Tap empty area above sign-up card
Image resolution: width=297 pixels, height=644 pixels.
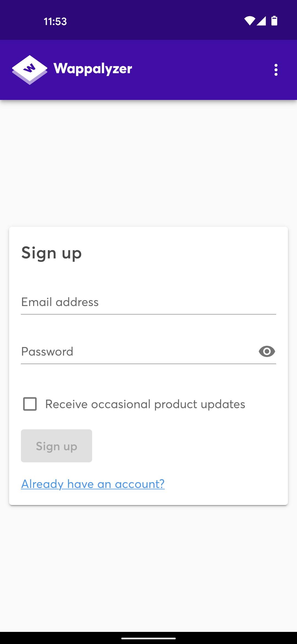pyautogui.click(x=148, y=162)
